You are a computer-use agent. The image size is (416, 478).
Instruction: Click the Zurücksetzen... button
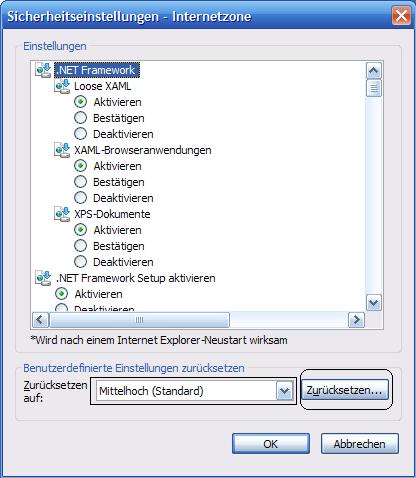(x=345, y=390)
